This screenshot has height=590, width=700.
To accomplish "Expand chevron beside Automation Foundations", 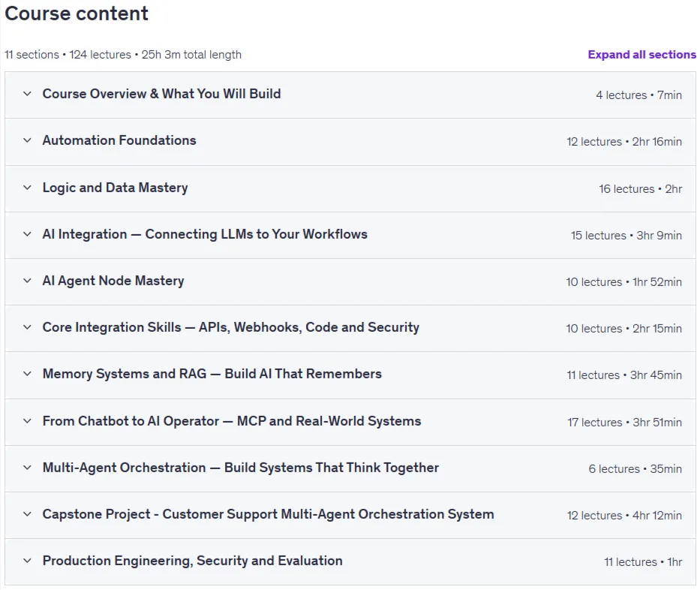I will (x=27, y=140).
